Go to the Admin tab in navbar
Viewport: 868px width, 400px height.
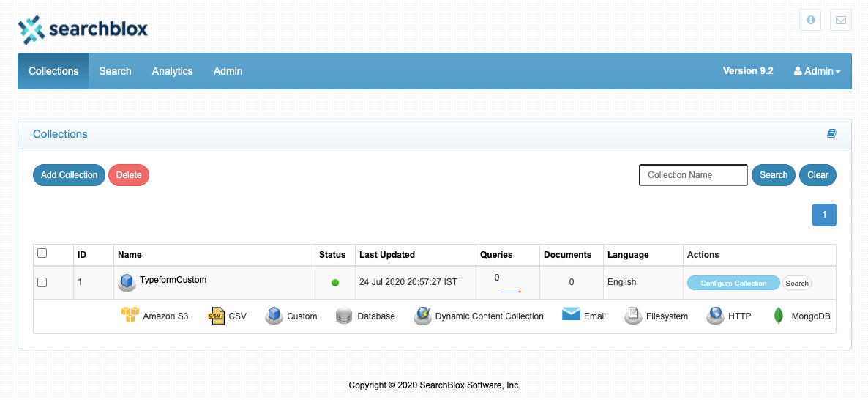coord(228,71)
